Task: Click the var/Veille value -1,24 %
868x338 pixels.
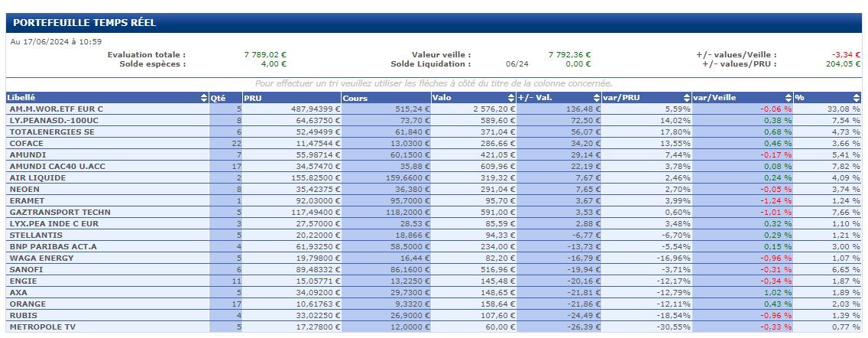Action: coord(776,200)
